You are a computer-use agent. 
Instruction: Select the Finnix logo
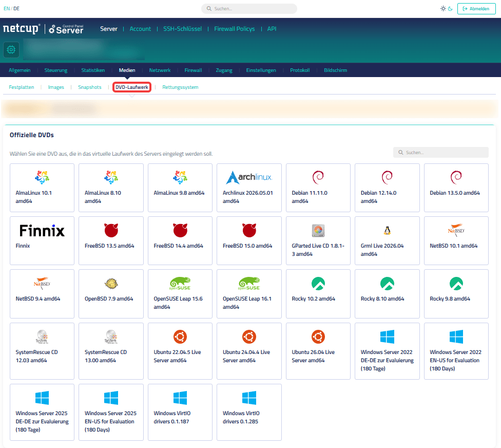[x=42, y=231]
